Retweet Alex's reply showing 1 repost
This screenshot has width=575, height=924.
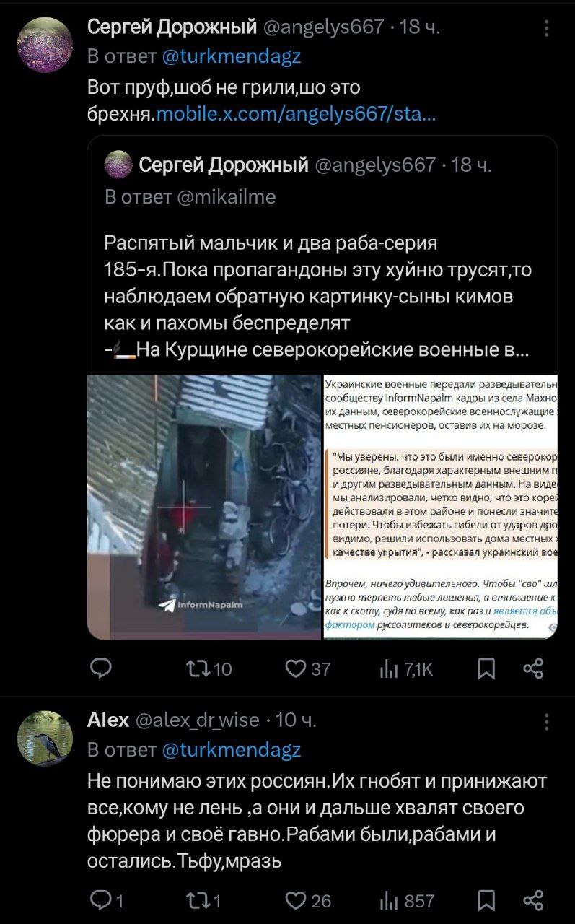click(x=197, y=900)
